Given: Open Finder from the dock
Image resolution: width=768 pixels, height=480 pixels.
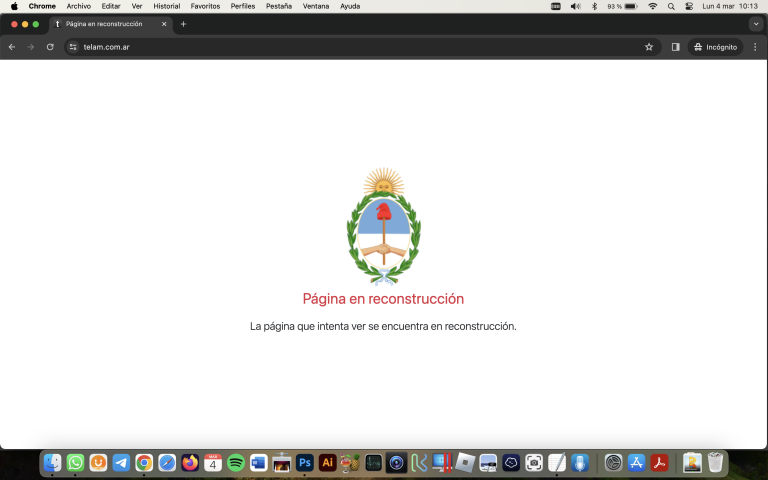Looking at the screenshot, I should (52, 462).
